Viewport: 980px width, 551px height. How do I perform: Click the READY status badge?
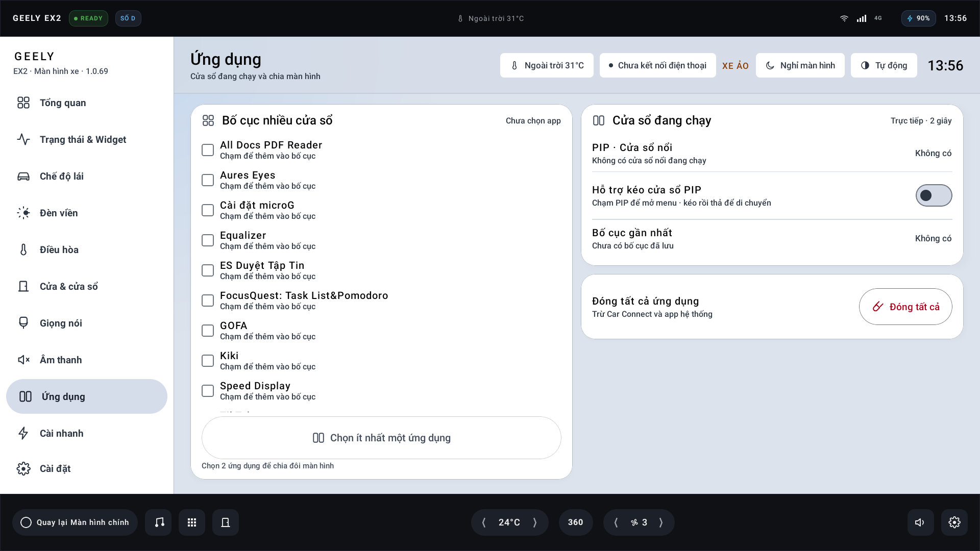click(x=88, y=18)
